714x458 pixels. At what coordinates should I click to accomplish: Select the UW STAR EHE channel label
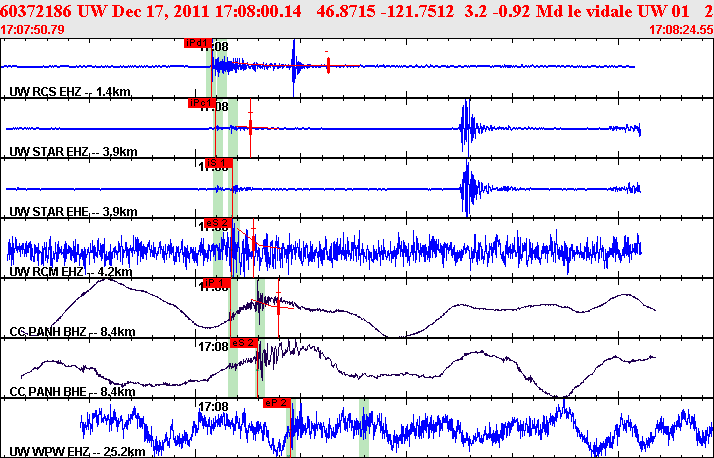[73, 212]
